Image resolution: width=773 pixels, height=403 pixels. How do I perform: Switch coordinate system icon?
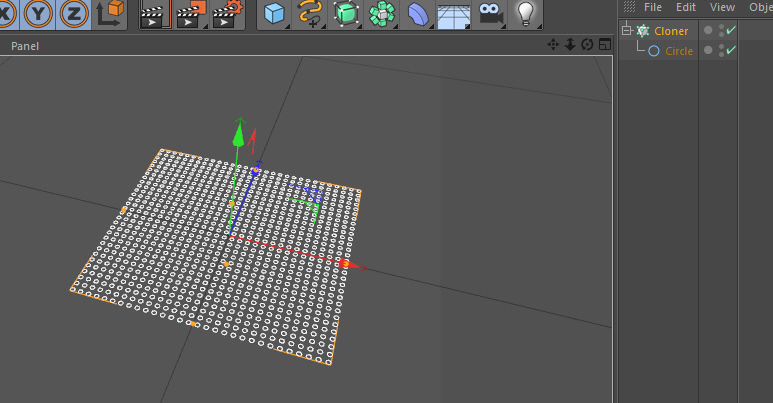coord(109,14)
